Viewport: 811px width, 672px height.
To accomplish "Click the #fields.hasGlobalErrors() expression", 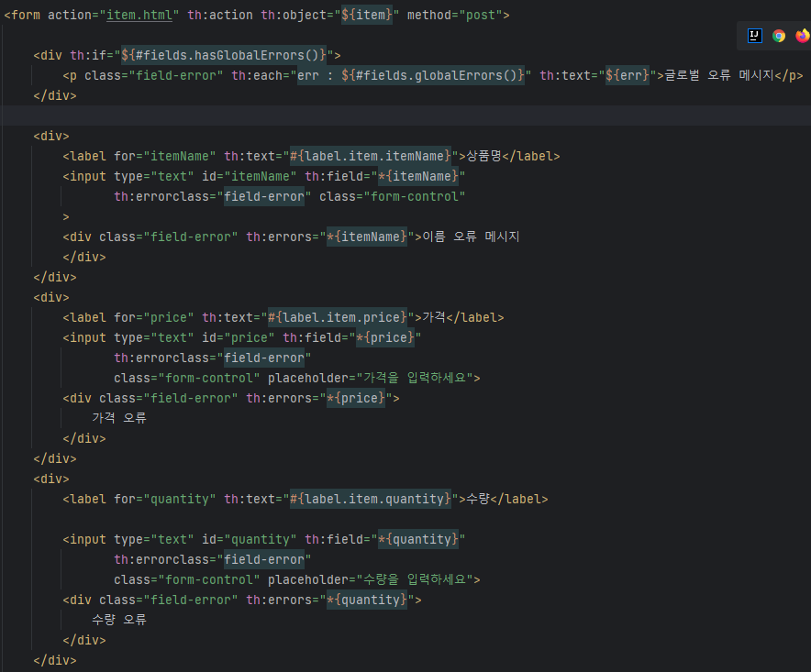I will tap(224, 55).
